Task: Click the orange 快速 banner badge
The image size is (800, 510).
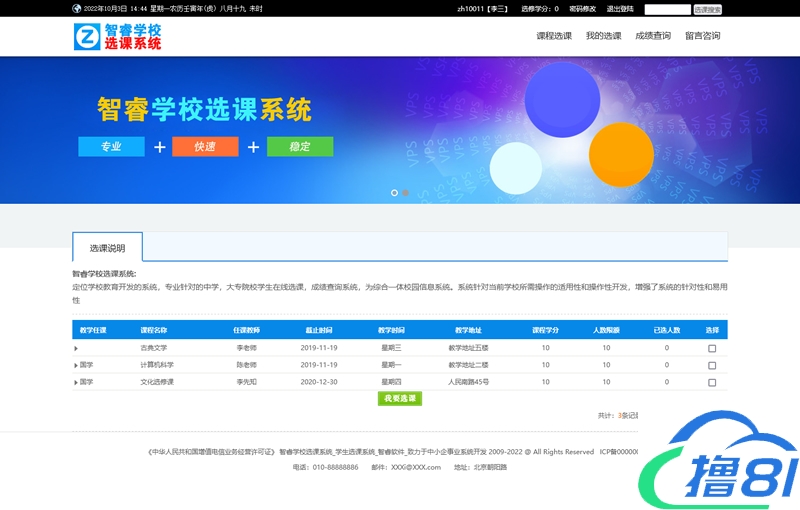Action: click(205, 147)
